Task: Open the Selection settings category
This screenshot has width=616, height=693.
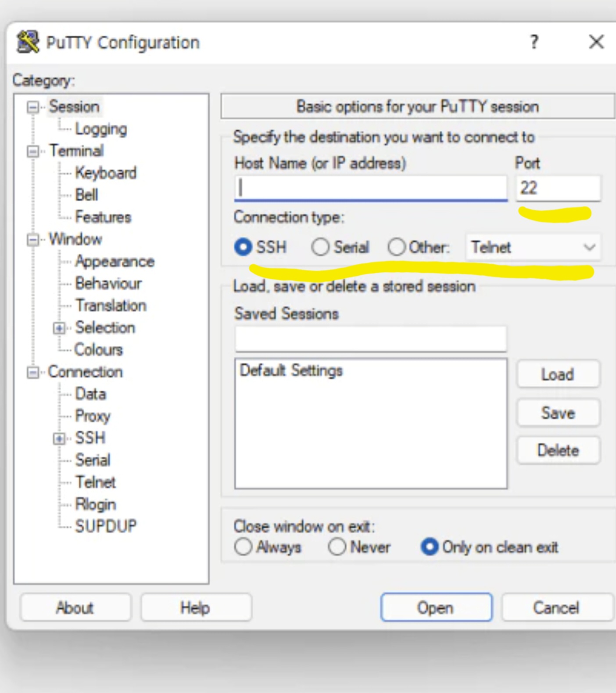Action: click(105, 328)
